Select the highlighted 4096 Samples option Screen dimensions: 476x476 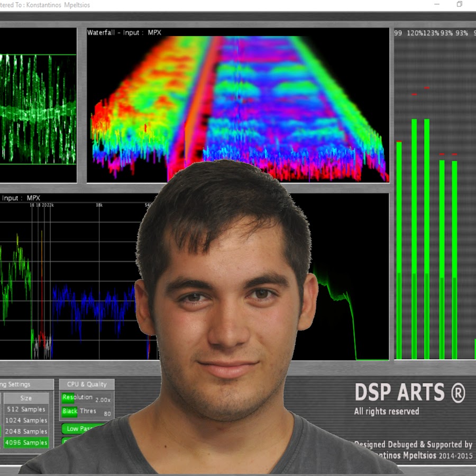coord(26,442)
